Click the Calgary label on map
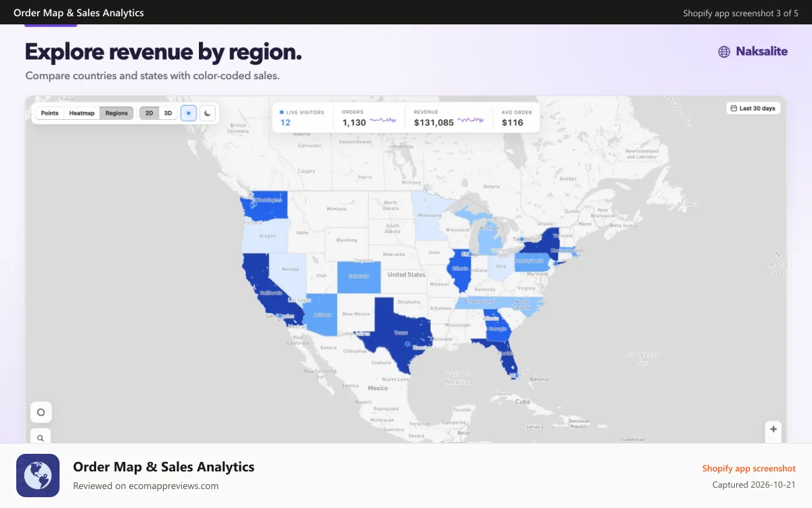The image size is (812, 508). coord(307,171)
